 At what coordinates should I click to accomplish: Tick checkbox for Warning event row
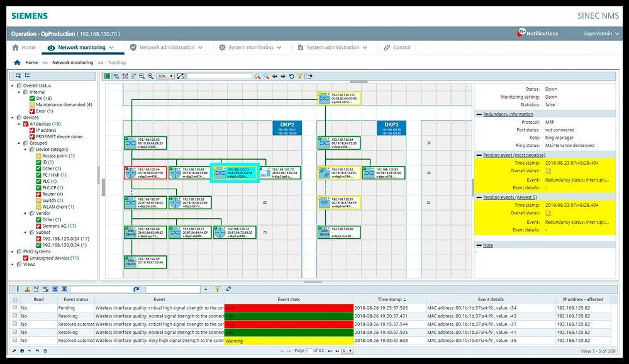(15, 340)
